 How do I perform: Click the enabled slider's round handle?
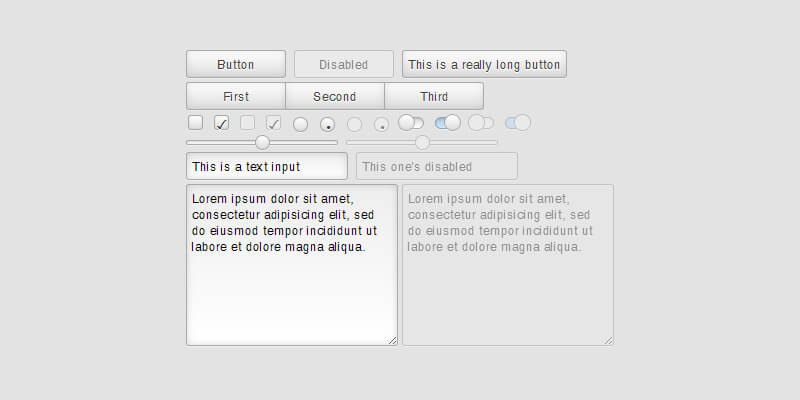263,142
